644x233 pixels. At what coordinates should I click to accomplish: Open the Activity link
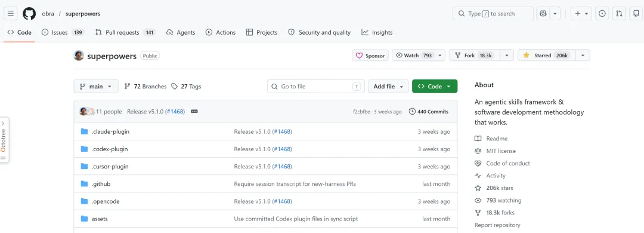click(490, 176)
